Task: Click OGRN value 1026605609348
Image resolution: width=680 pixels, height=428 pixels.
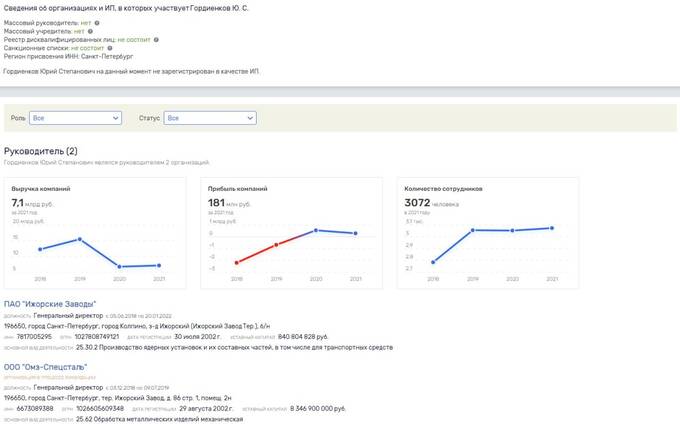Action: [100, 408]
